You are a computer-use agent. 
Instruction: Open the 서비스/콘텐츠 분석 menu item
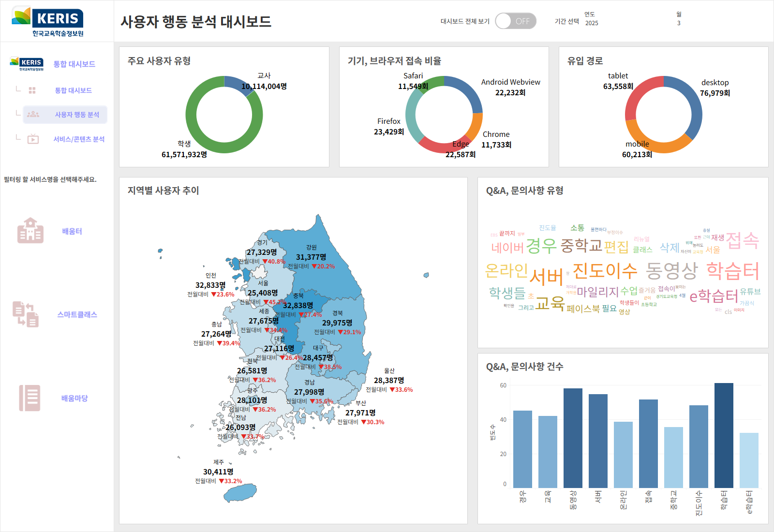click(79, 139)
